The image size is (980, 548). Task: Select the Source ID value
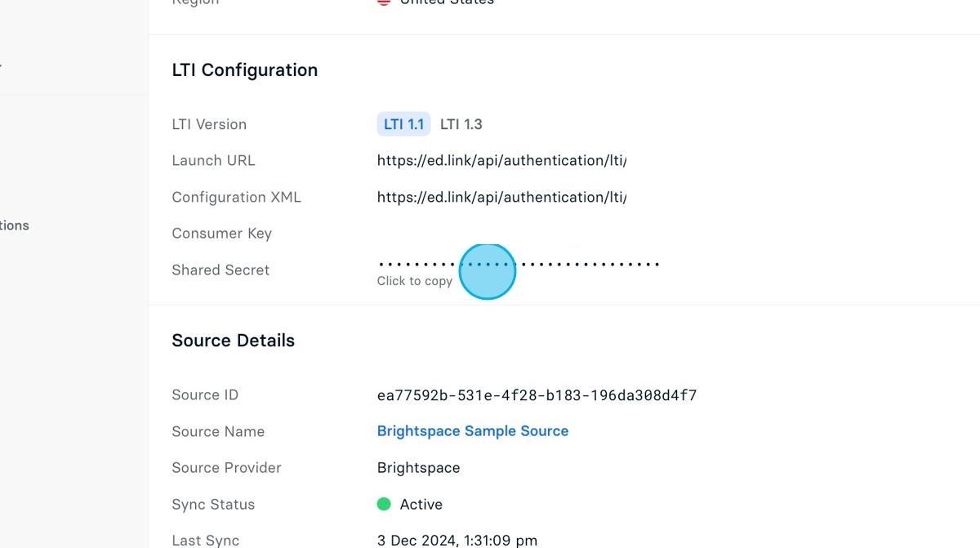536,394
